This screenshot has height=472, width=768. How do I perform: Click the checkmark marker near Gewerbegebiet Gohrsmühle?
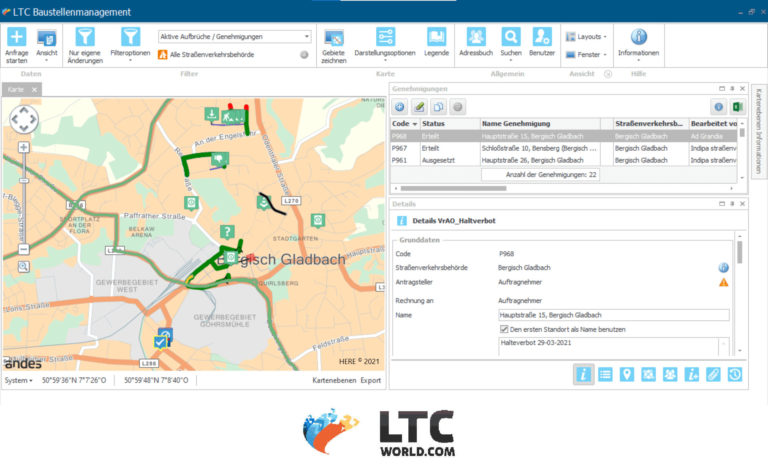click(160, 342)
